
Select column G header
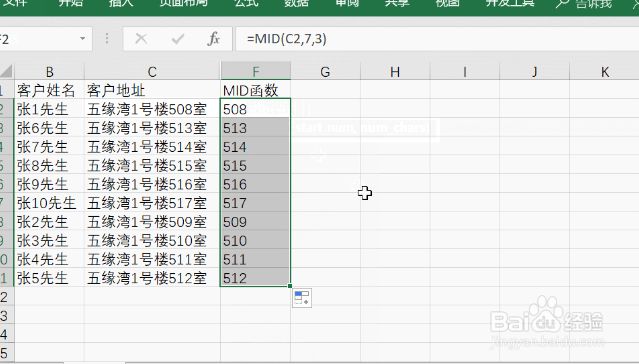coord(325,71)
